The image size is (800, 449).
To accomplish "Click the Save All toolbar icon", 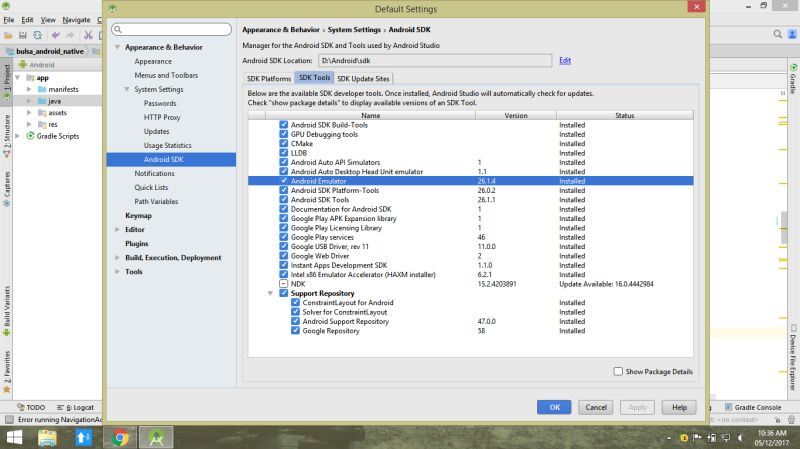I will 22,35.
